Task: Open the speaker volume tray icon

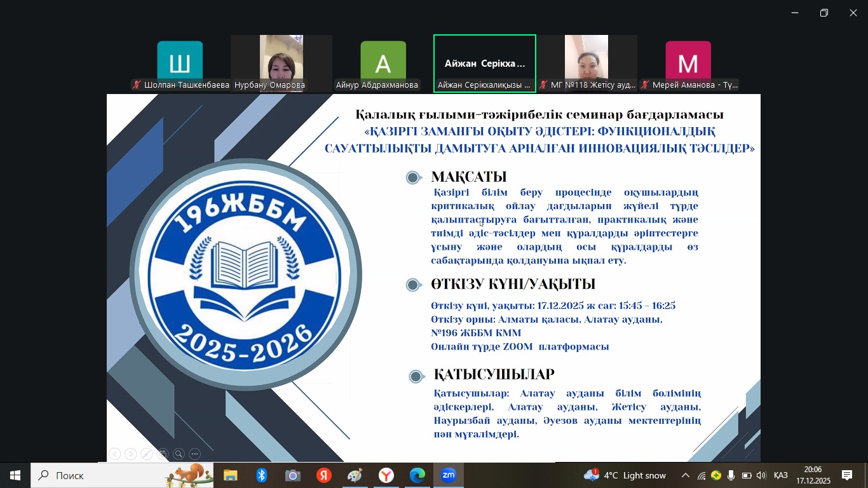Action: (x=761, y=475)
